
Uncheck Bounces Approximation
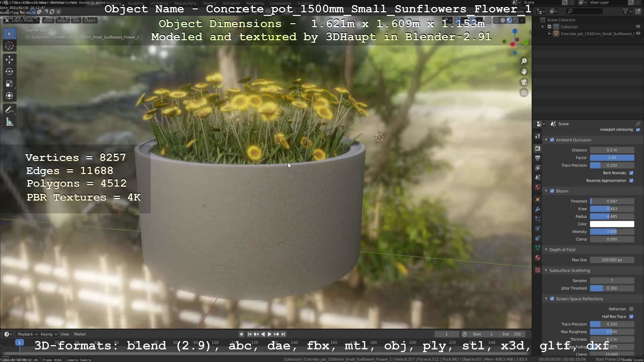631,180
